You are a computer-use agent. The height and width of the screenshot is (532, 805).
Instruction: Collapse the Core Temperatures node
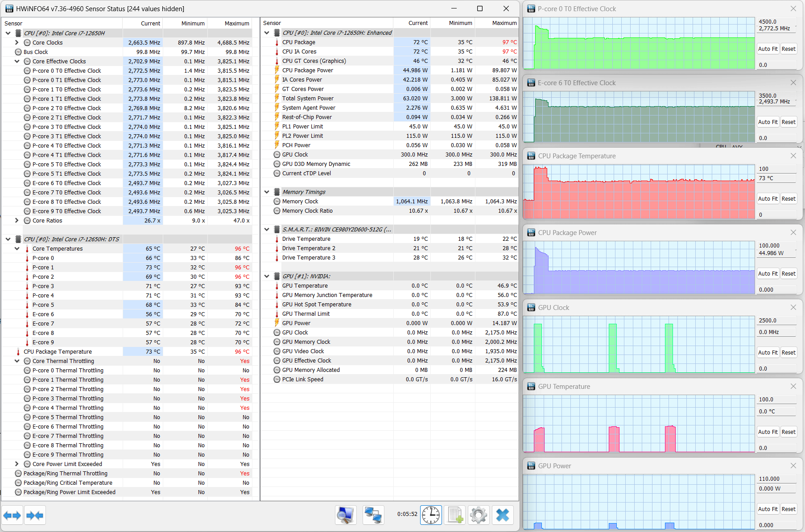(17, 249)
